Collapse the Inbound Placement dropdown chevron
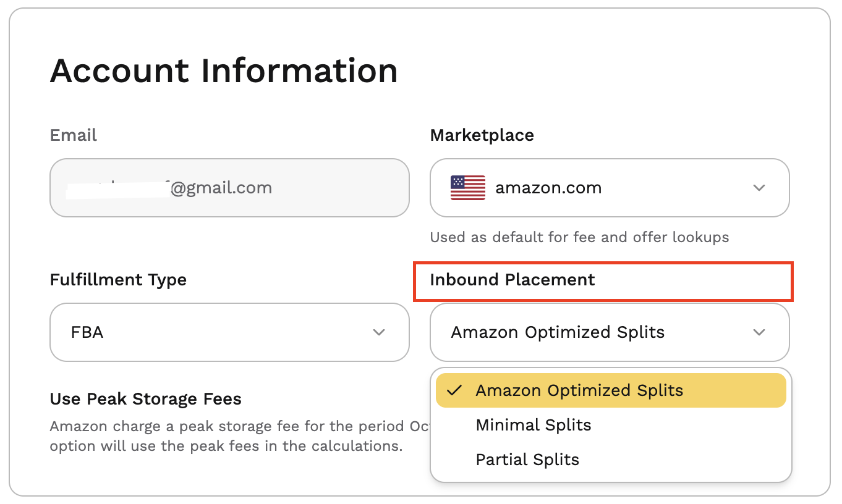Viewport: 842px width, 504px height. (x=759, y=332)
